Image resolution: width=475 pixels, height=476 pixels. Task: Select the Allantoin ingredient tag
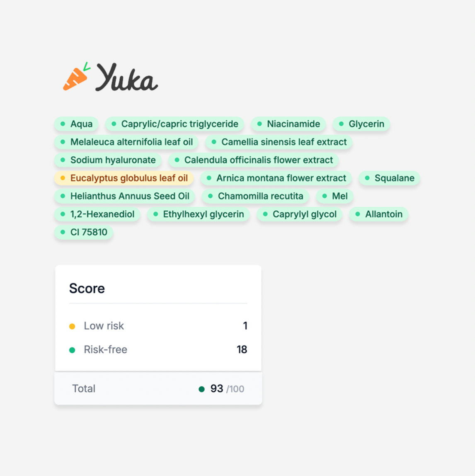(378, 214)
